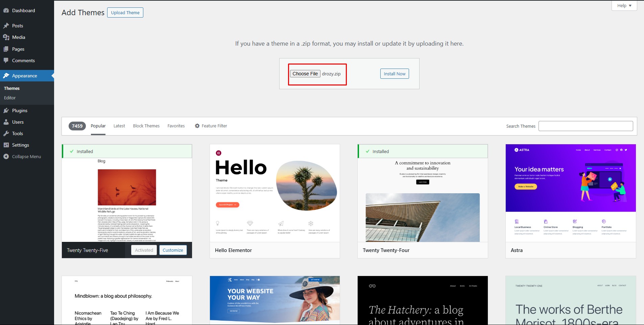
Task: Switch to the Latest tab
Action: coord(119,126)
